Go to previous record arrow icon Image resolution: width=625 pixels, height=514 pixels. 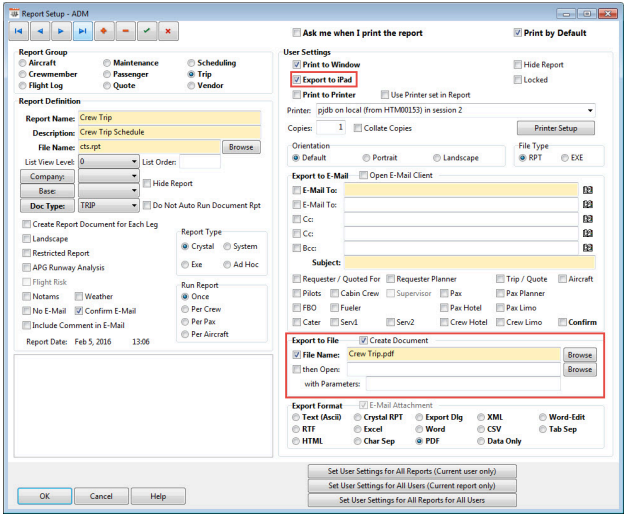click(x=40, y=31)
